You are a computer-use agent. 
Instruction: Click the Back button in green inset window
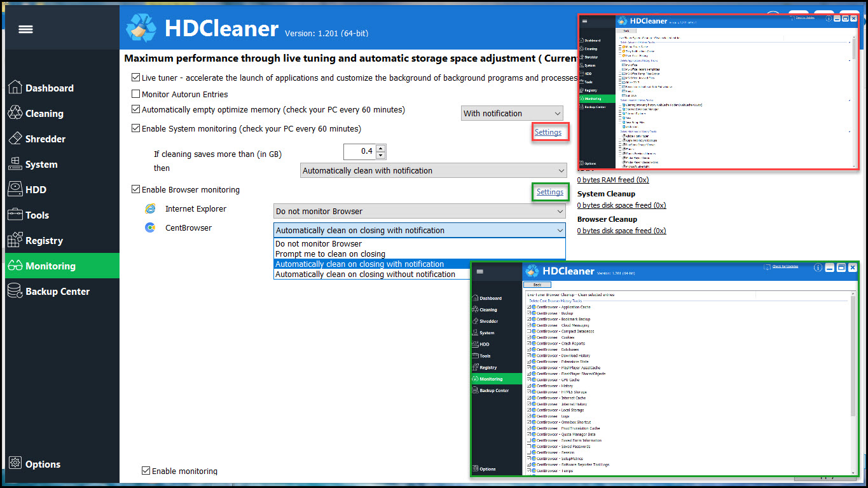tap(537, 285)
